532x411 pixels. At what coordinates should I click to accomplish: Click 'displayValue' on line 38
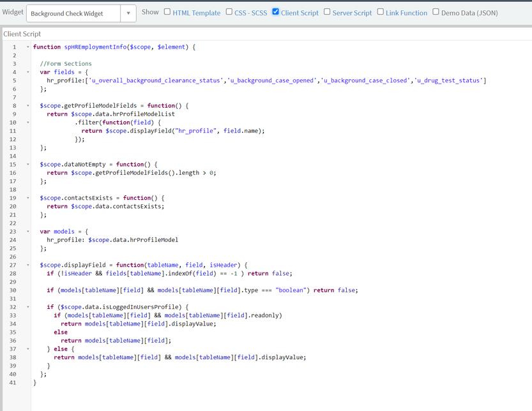point(282,357)
